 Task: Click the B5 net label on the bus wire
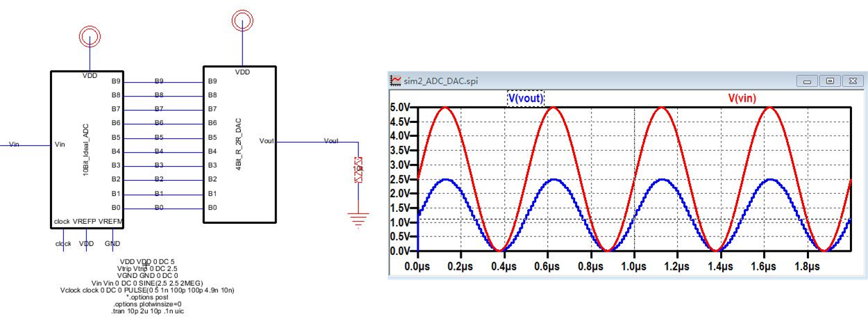pos(159,138)
